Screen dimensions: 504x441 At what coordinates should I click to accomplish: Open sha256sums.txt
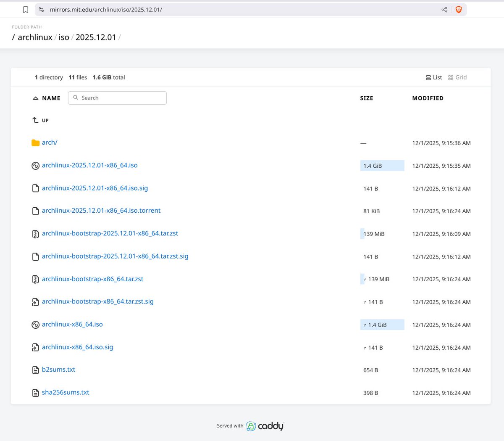coord(66,392)
